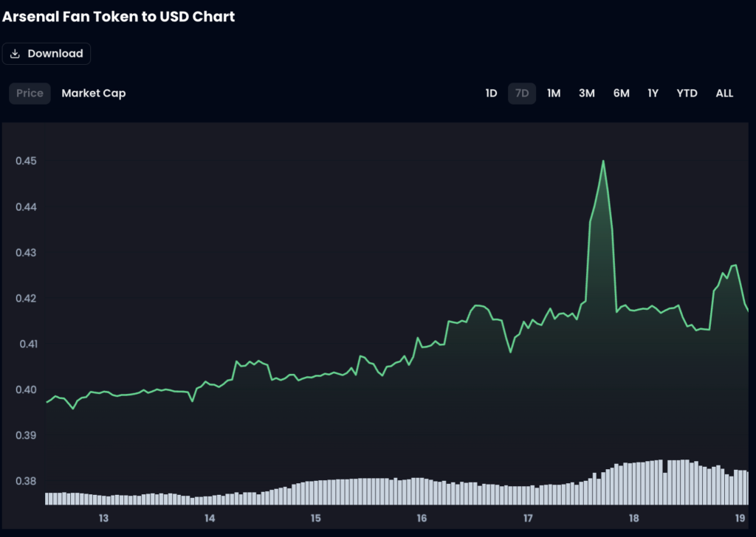Select the 1D time range
The image size is (756, 537).
[491, 94]
